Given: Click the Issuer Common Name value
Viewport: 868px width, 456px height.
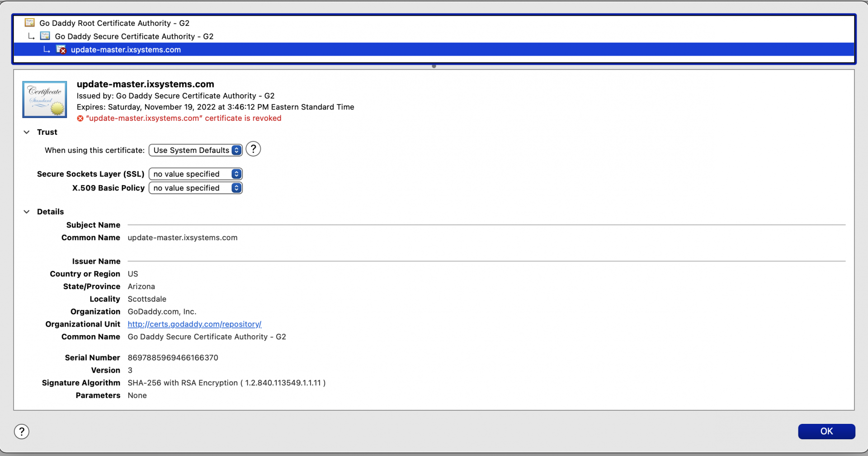Looking at the screenshot, I should click(207, 337).
